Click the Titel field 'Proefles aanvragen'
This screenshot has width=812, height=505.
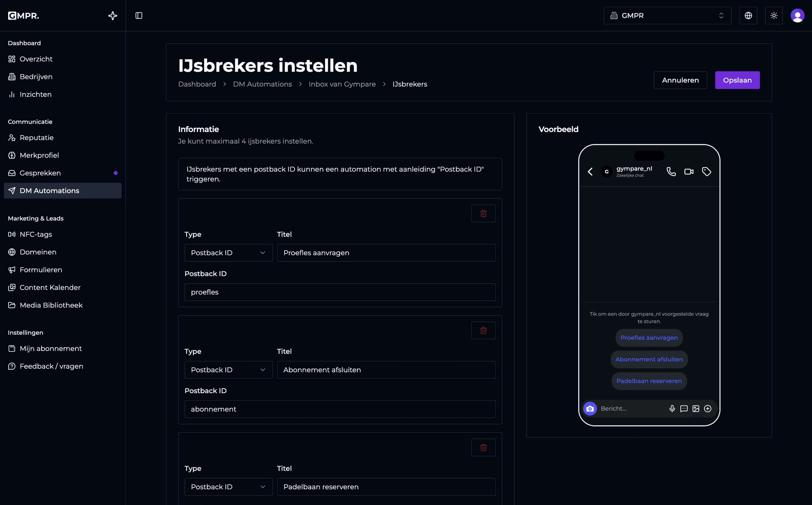coord(386,253)
